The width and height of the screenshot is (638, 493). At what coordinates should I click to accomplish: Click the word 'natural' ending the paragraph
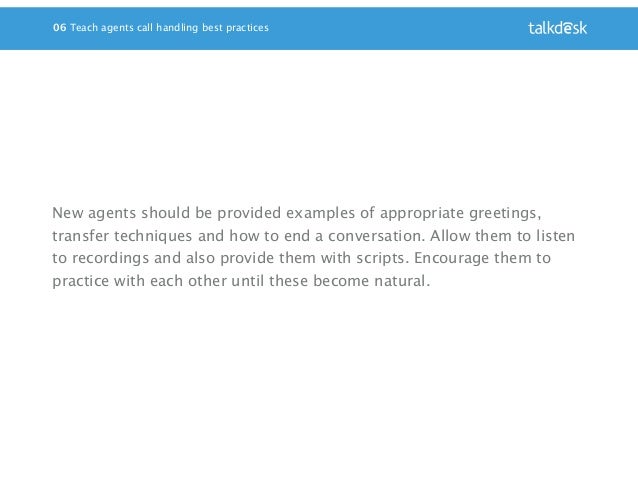point(402,281)
